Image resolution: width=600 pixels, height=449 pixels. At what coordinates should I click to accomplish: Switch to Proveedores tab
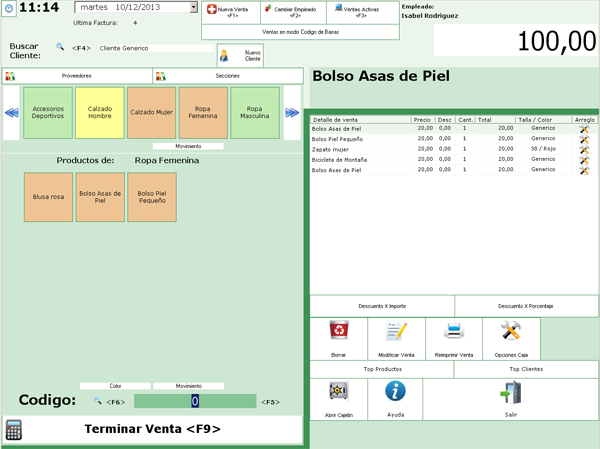point(76,76)
